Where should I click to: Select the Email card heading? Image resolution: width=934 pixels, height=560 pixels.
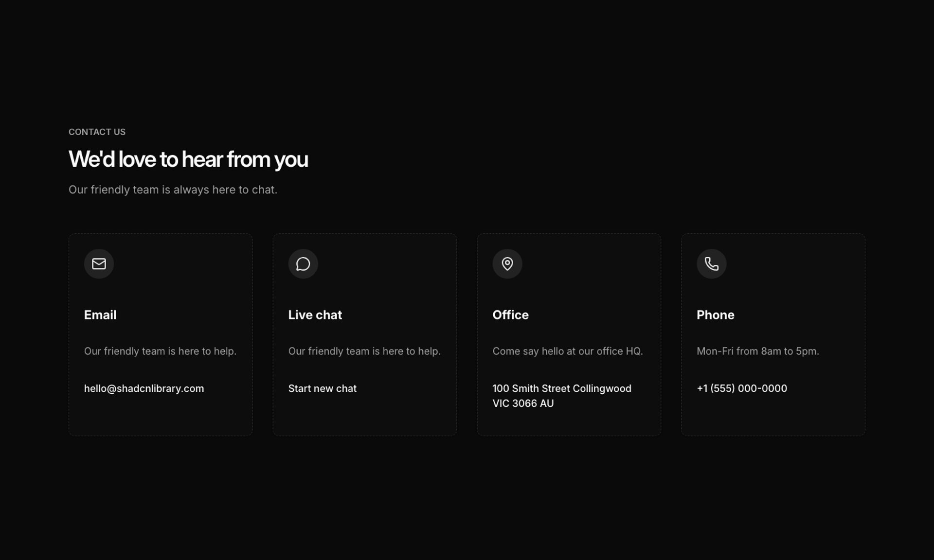tap(100, 315)
